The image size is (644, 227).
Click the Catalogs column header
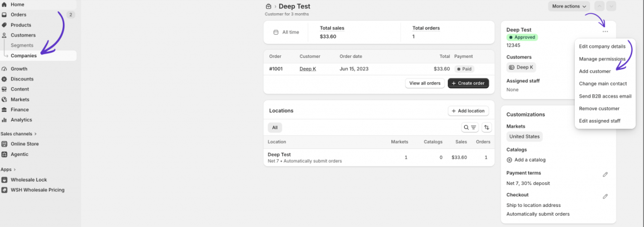point(433,142)
